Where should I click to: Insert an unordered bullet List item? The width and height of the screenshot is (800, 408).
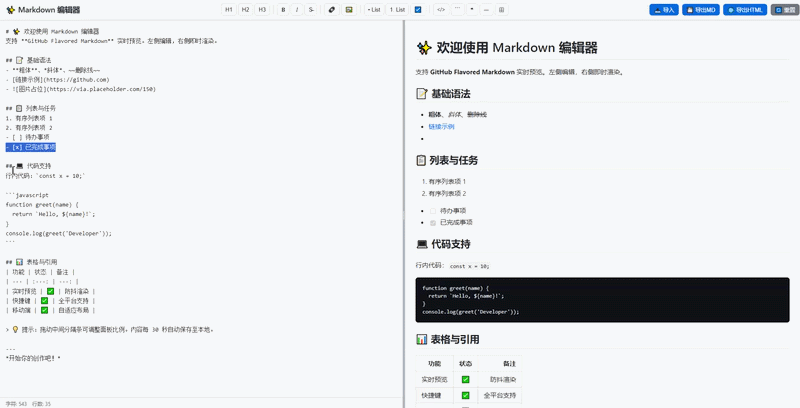[x=374, y=9]
